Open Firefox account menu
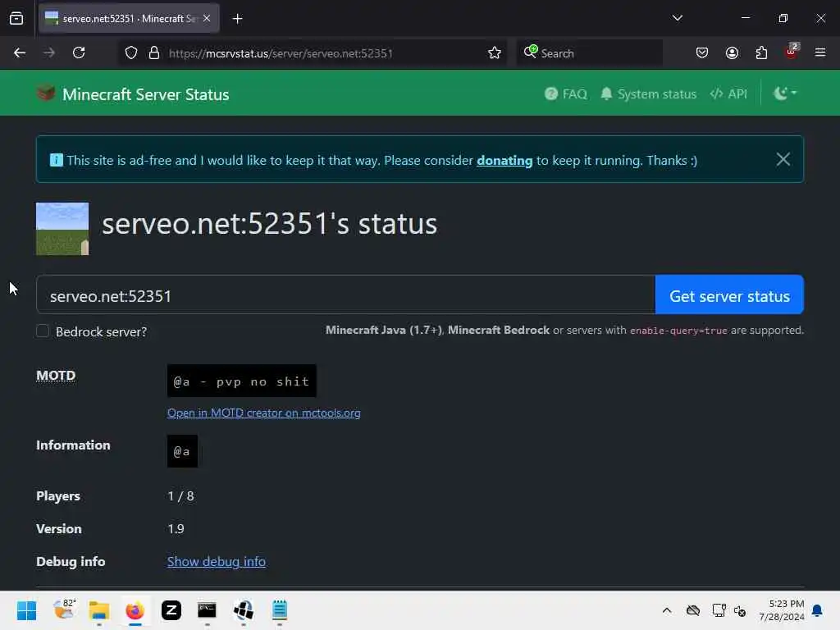The height and width of the screenshot is (630, 840). 732,53
